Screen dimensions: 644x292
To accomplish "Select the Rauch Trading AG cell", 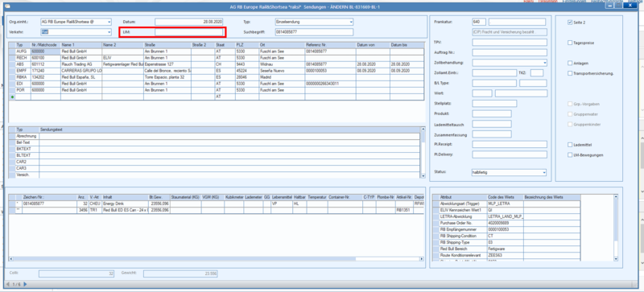I will (x=81, y=64).
